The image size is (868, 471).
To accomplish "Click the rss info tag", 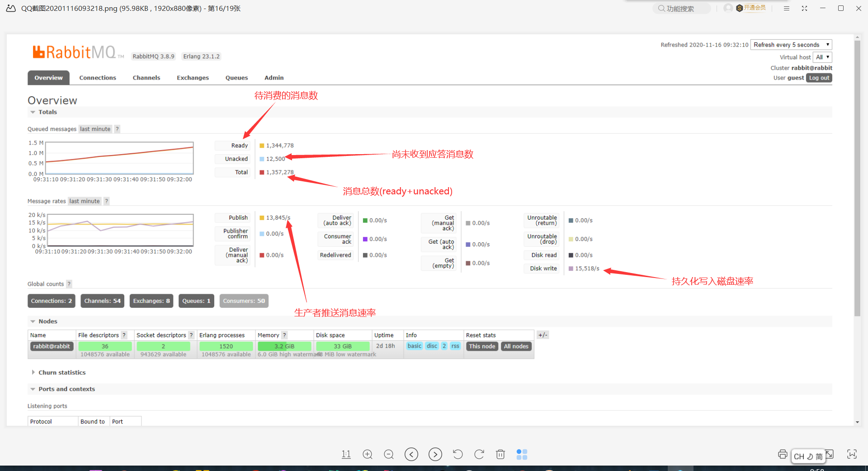I will click(x=455, y=346).
